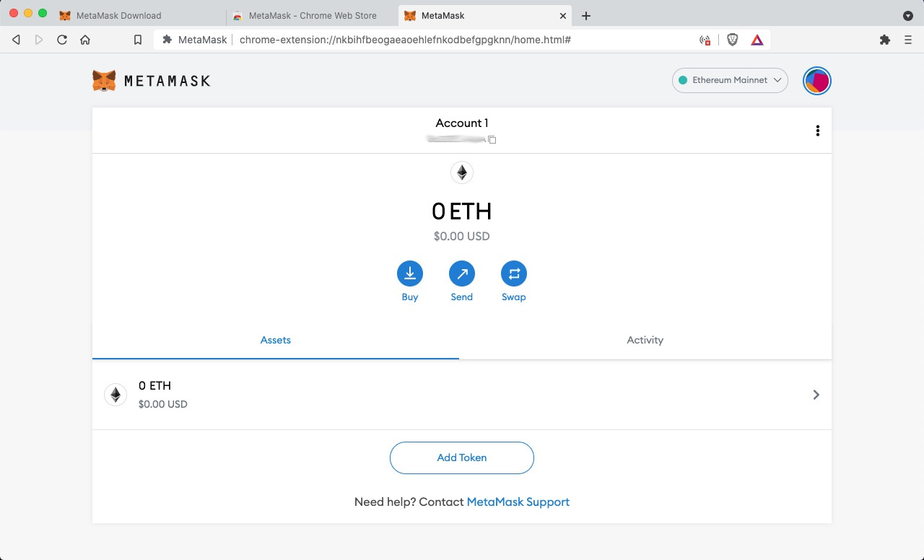
Task: Click the blocked media indicator in address bar
Action: coord(705,40)
